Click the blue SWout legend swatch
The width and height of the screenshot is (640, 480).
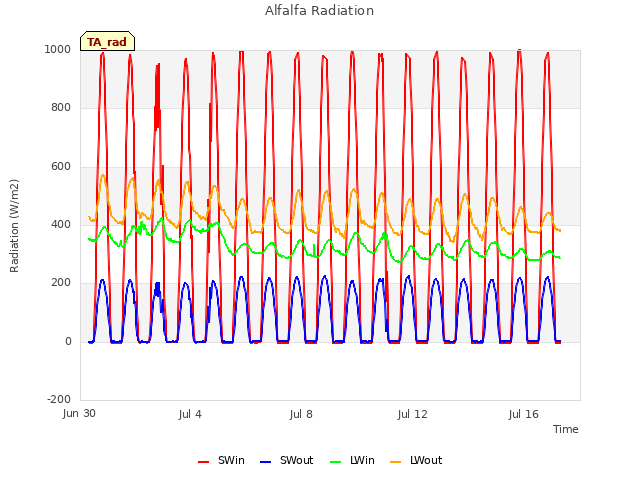[265, 462]
